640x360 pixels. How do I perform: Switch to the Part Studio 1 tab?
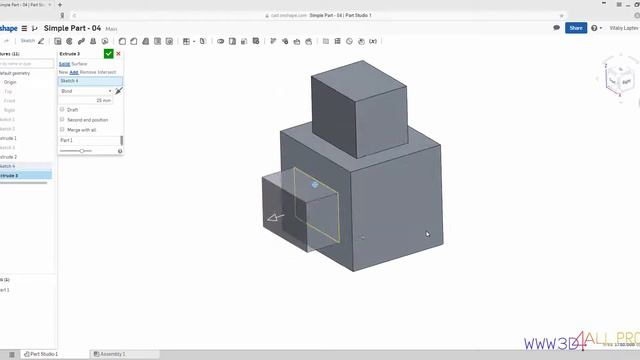point(41,354)
